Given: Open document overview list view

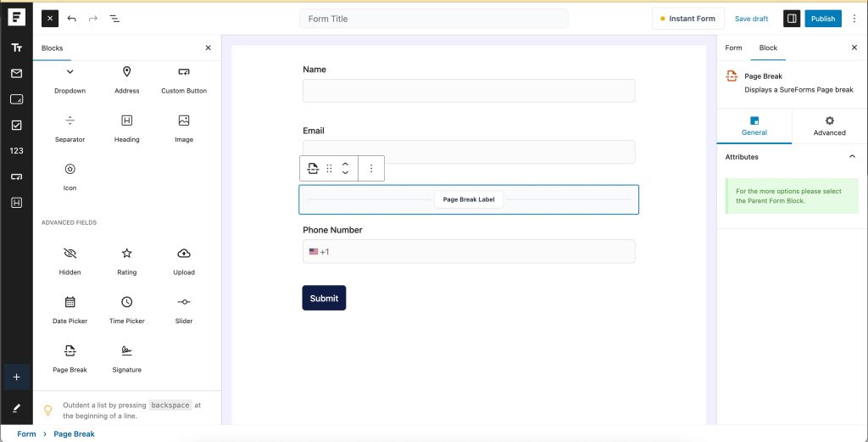Looking at the screenshot, I should pyautogui.click(x=114, y=19).
